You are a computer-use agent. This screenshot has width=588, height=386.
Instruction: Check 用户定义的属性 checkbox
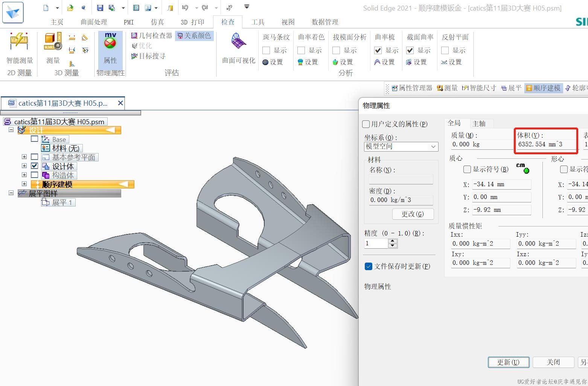(x=366, y=124)
